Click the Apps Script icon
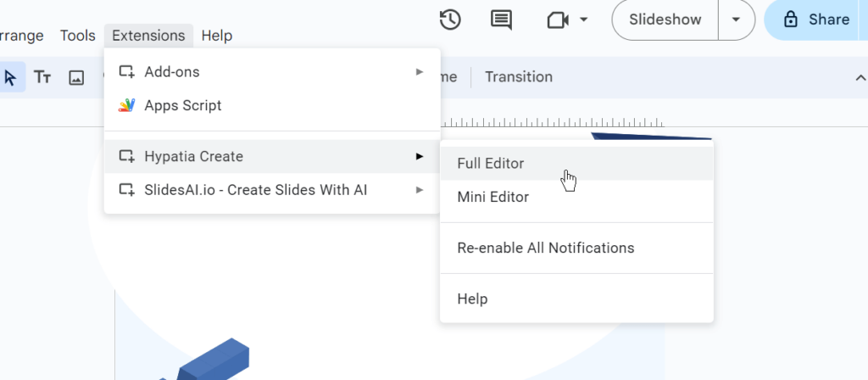This screenshot has height=380, width=868. pyautogui.click(x=126, y=106)
